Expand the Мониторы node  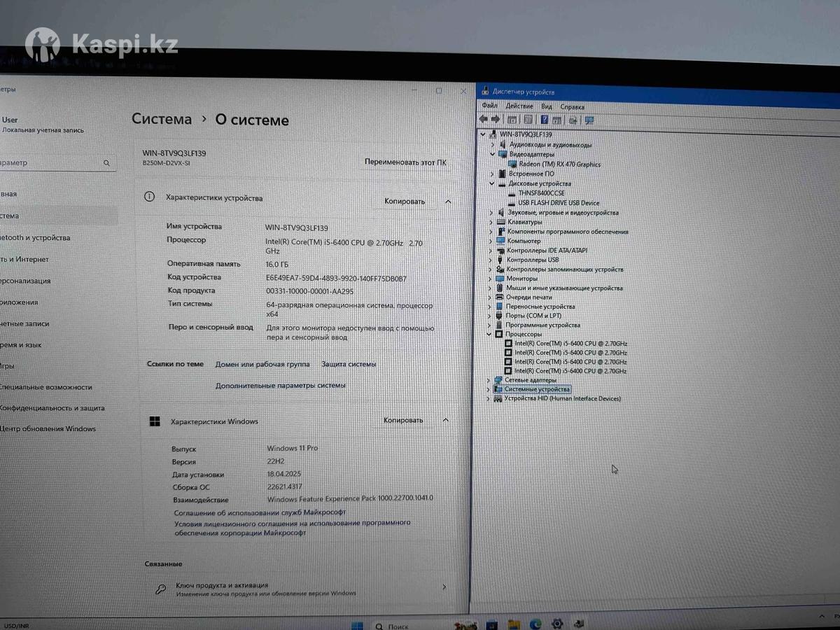click(x=491, y=279)
